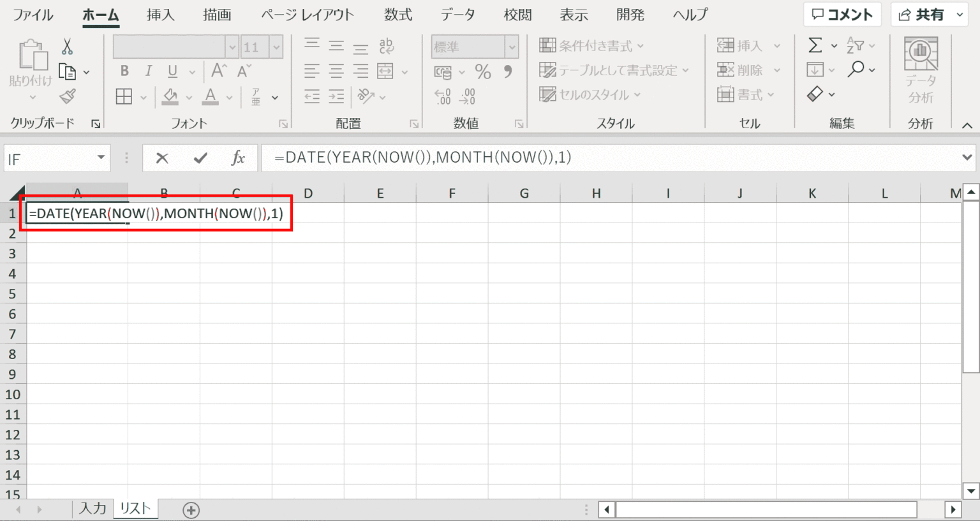The width and height of the screenshot is (980, 521).
Task: Toggle bold formatting button
Action: pyautogui.click(x=124, y=71)
